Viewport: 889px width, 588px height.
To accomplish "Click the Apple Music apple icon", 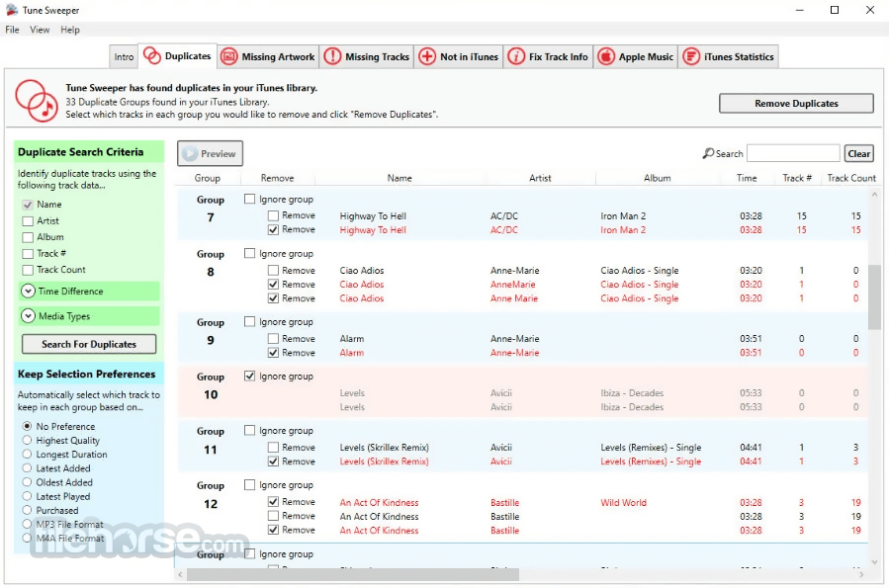I will (x=606, y=56).
